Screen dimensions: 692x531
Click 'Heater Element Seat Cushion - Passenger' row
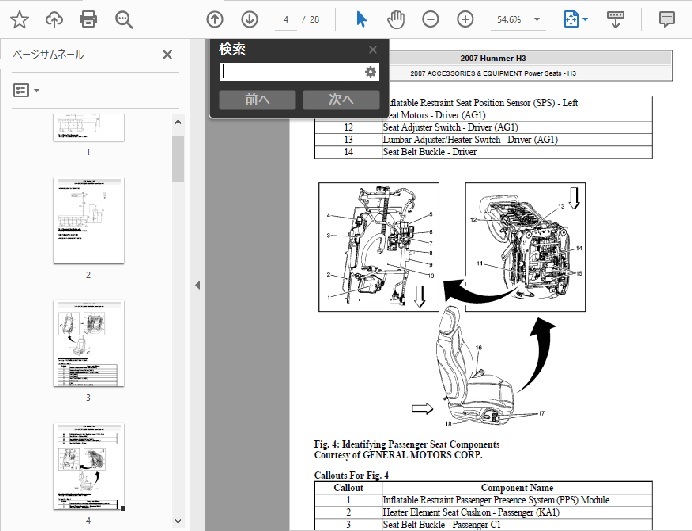point(483,512)
